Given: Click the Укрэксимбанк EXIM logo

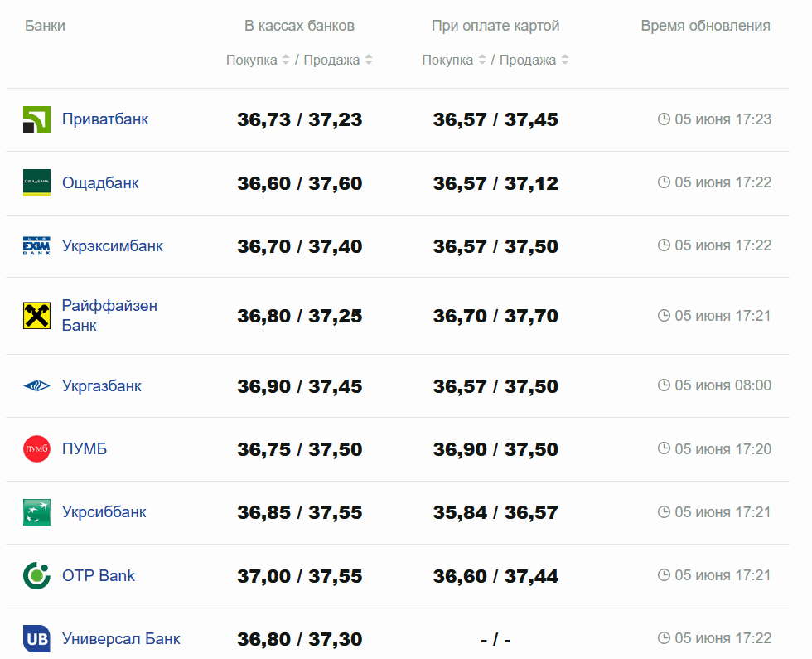Looking at the screenshot, I should point(36,246).
